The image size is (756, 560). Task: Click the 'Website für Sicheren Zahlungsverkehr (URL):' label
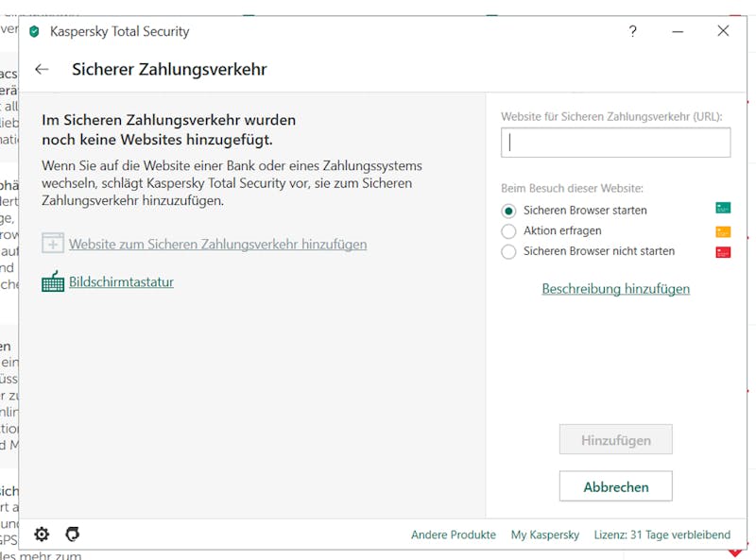point(611,117)
